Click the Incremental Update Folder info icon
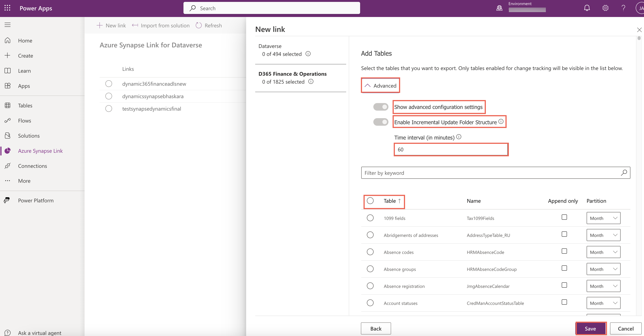 point(501,122)
